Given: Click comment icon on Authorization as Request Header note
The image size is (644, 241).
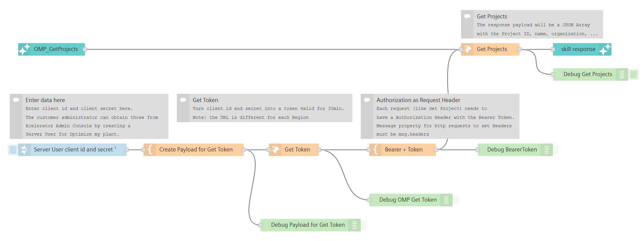Looking at the screenshot, I should pyautogui.click(x=367, y=100).
